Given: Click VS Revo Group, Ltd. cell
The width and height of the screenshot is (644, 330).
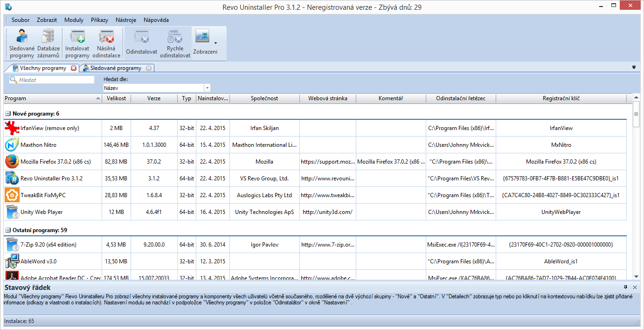Looking at the screenshot, I should pos(264,178).
